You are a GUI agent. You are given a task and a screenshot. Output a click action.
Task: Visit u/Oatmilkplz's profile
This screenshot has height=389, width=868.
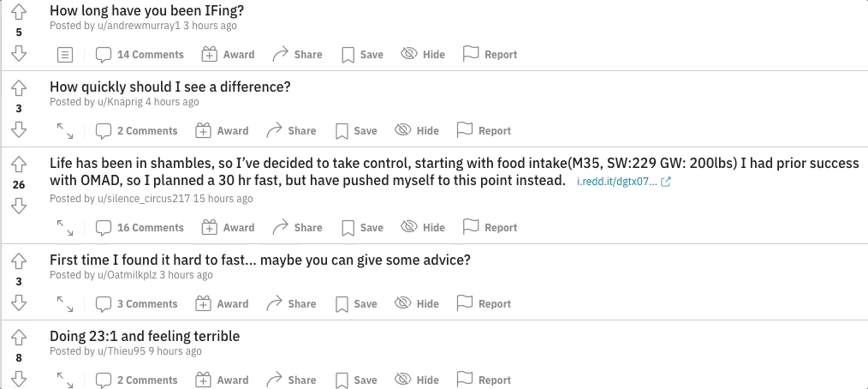tap(126, 275)
